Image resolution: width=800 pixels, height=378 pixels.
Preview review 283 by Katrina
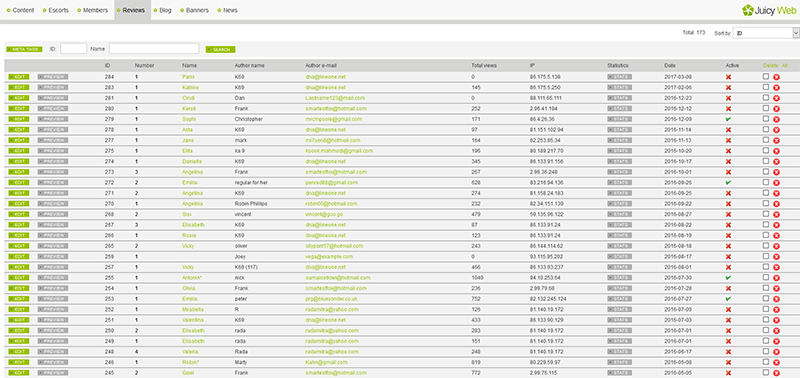coord(53,87)
